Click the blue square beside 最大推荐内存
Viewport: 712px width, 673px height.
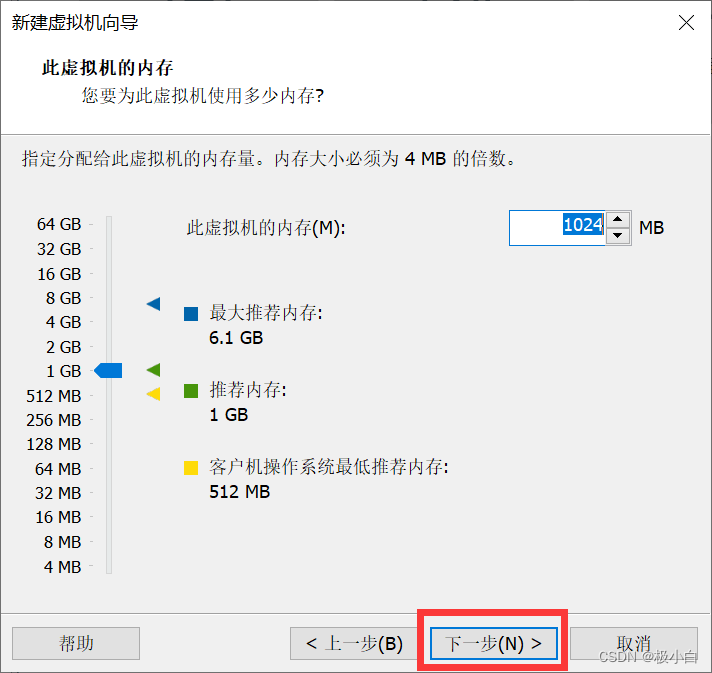(x=191, y=314)
